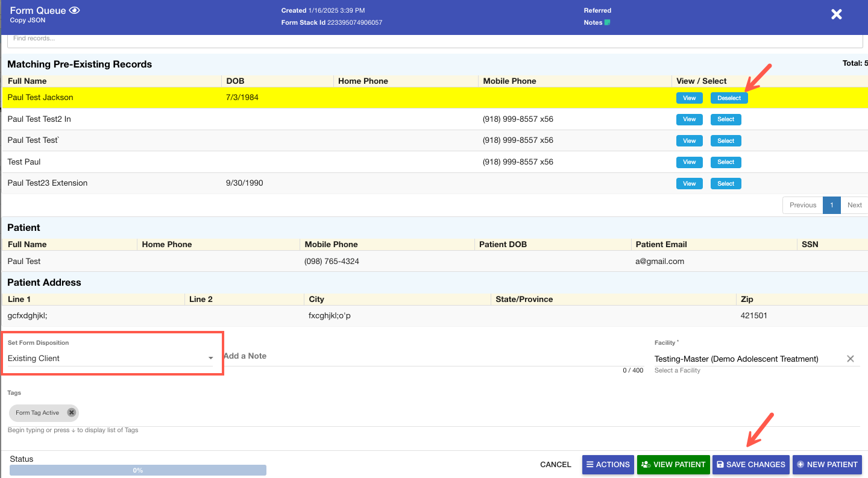Expand Set Form Disposition dropdown
The height and width of the screenshot is (478, 868).
tap(210, 359)
